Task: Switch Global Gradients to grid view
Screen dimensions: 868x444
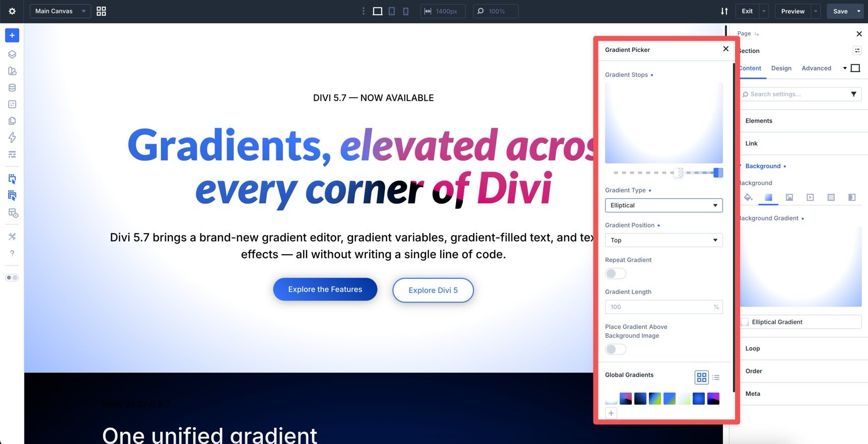Action: click(701, 377)
